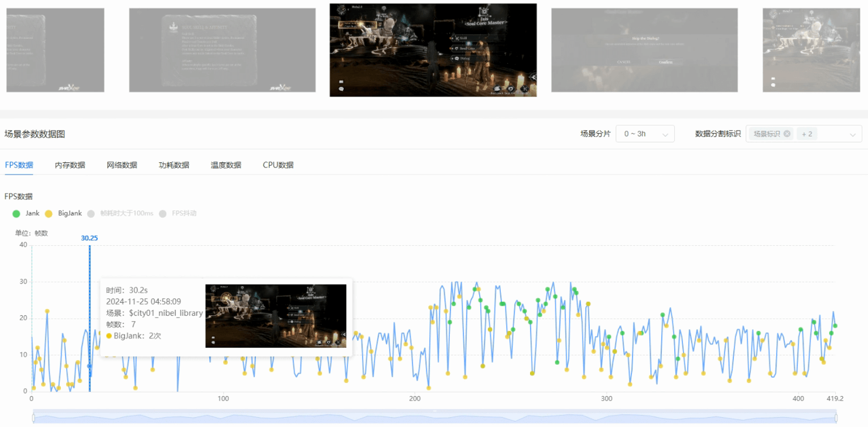The width and height of the screenshot is (868, 427).
Task: Toggle the green Jank legend marker
Action: click(x=16, y=213)
